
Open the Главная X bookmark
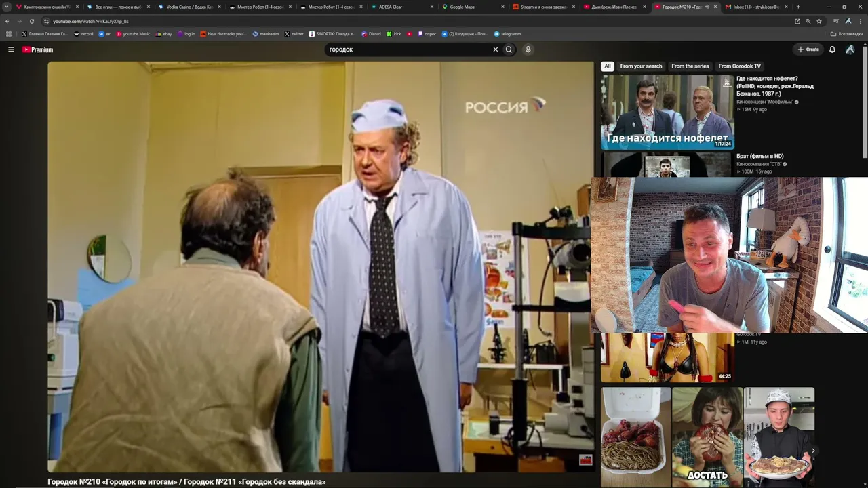[45, 34]
